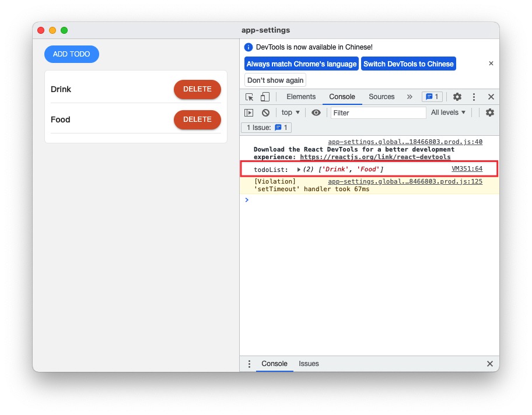Open console settings gear icon
This screenshot has width=532, height=415.
click(x=490, y=112)
